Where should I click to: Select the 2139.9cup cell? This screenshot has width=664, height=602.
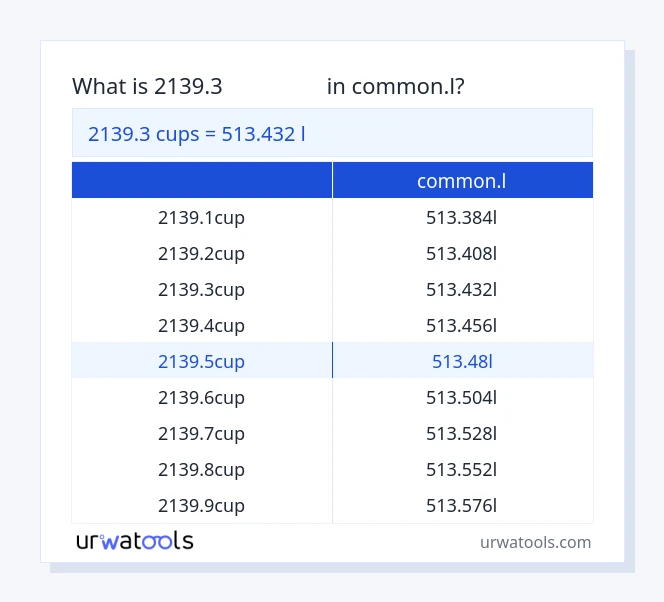coord(201,505)
